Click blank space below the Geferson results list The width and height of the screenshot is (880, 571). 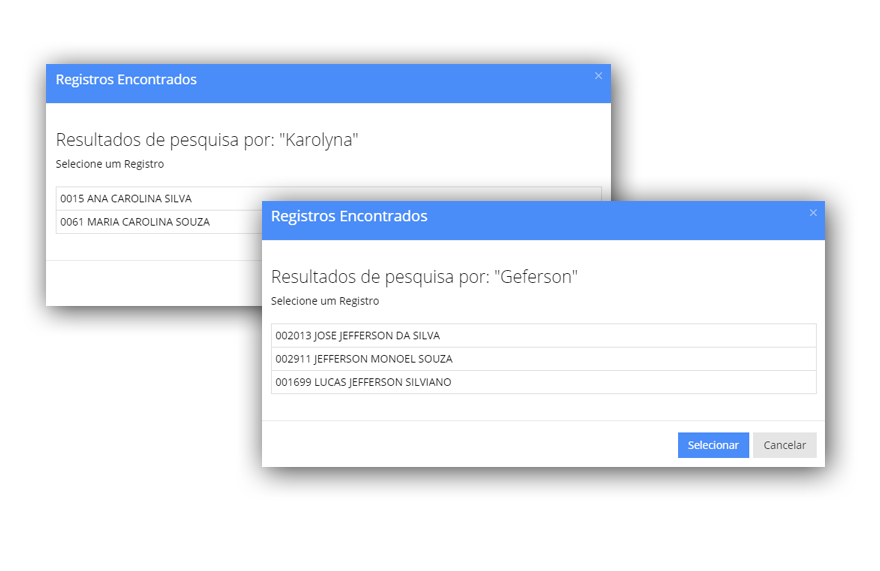point(543,407)
